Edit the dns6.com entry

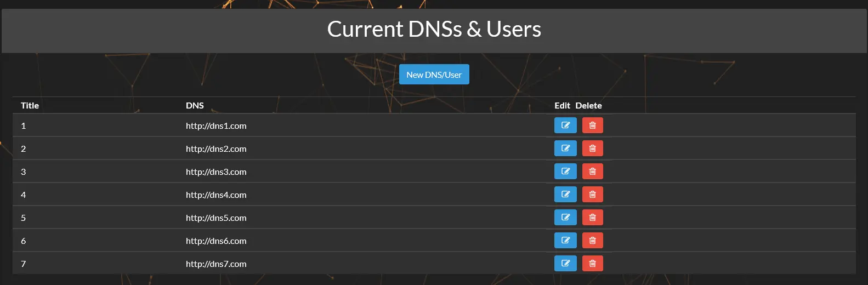[x=565, y=241]
